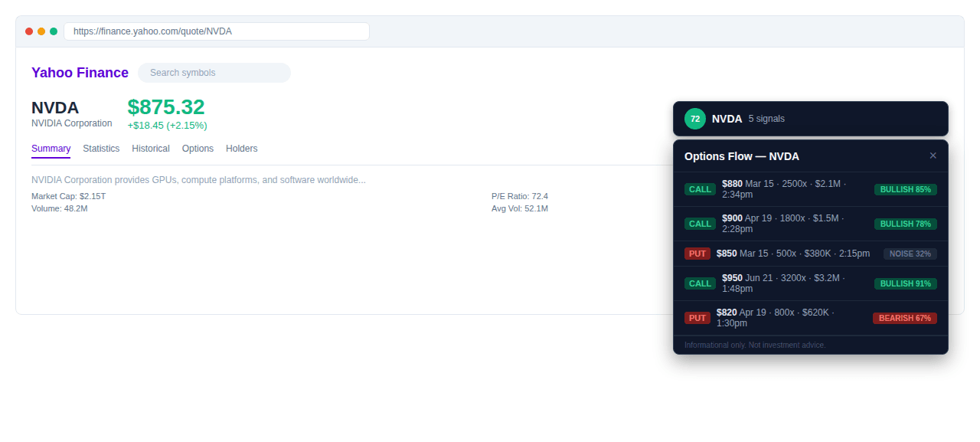This screenshot has height=442, width=980.
Task: Click the Options Flow — NVDA title
Action: coord(742,156)
